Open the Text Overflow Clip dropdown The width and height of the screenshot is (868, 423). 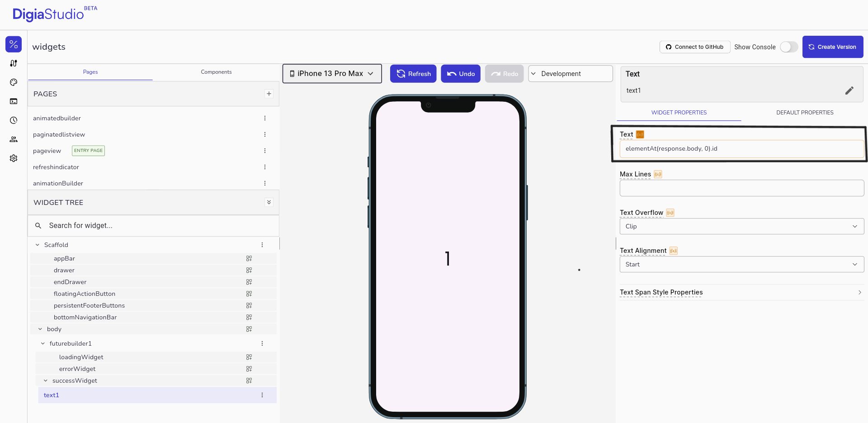pyautogui.click(x=741, y=226)
